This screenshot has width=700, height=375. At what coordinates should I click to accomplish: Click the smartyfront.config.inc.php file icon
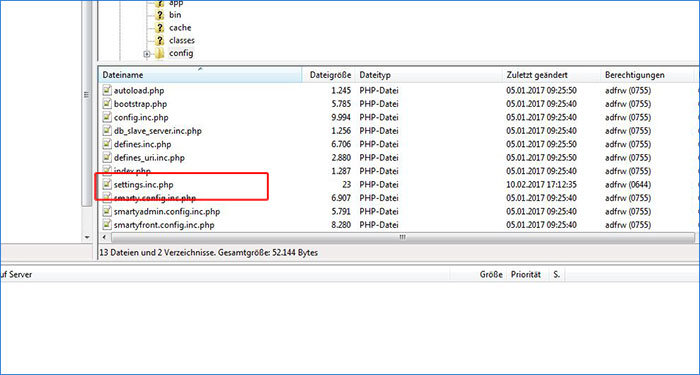pyautogui.click(x=106, y=225)
